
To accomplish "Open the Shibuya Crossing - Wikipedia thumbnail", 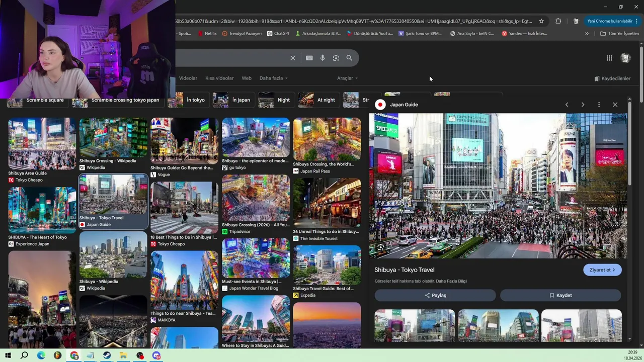I will tap(113, 137).
